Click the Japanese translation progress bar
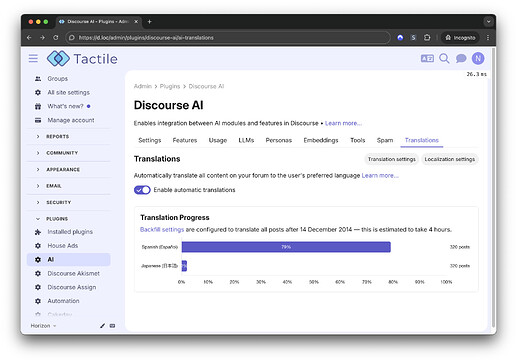Screen dimensions: 517x362 click(184, 266)
